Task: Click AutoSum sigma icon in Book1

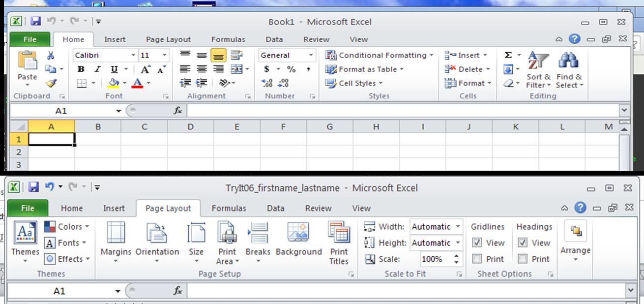Action: [508, 55]
